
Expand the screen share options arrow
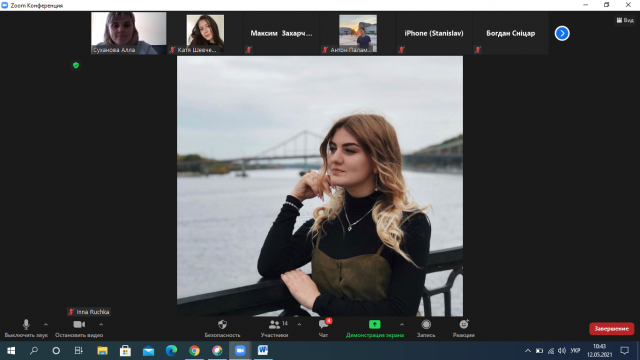point(402,325)
